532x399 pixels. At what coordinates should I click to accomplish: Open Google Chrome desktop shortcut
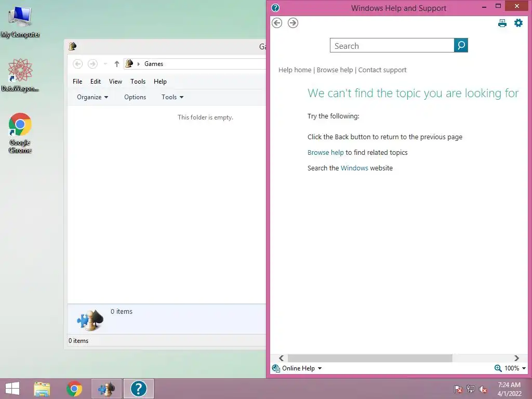pos(20,133)
